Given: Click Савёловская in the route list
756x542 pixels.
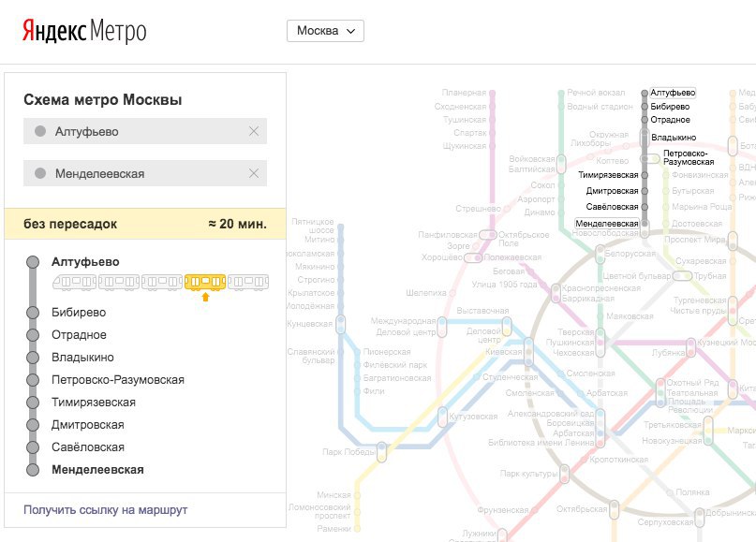Looking at the screenshot, I should [88, 447].
